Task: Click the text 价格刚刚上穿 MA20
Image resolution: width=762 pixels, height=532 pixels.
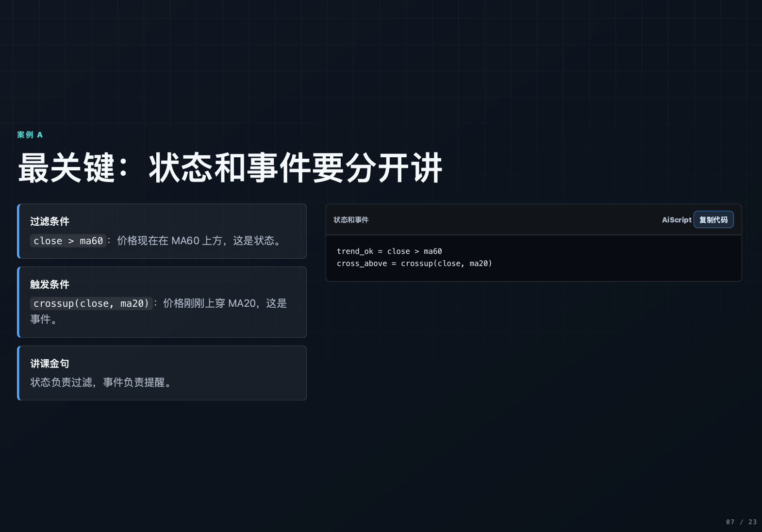Action: (209, 303)
